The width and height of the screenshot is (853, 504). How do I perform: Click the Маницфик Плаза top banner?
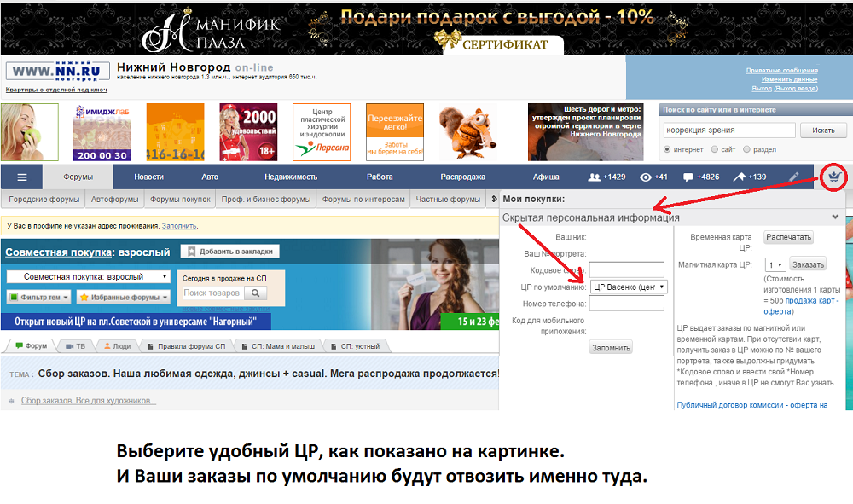[426, 28]
